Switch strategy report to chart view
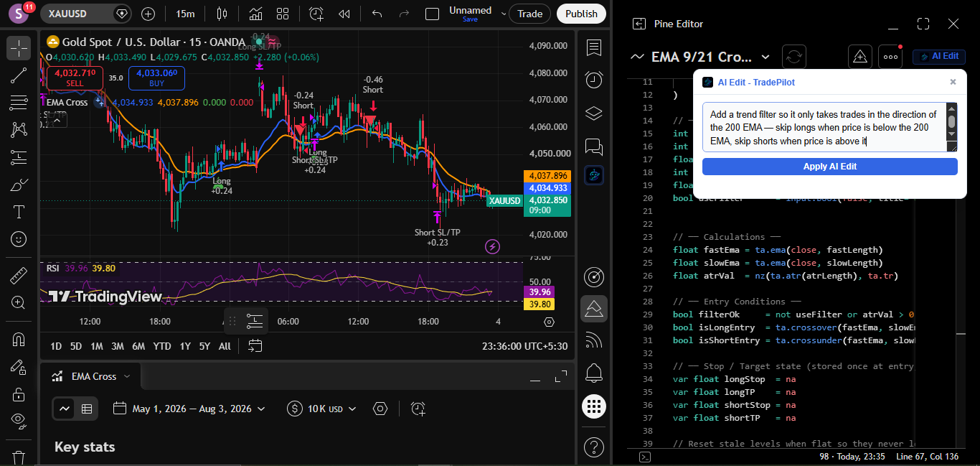This screenshot has height=466, width=980. [x=65, y=409]
